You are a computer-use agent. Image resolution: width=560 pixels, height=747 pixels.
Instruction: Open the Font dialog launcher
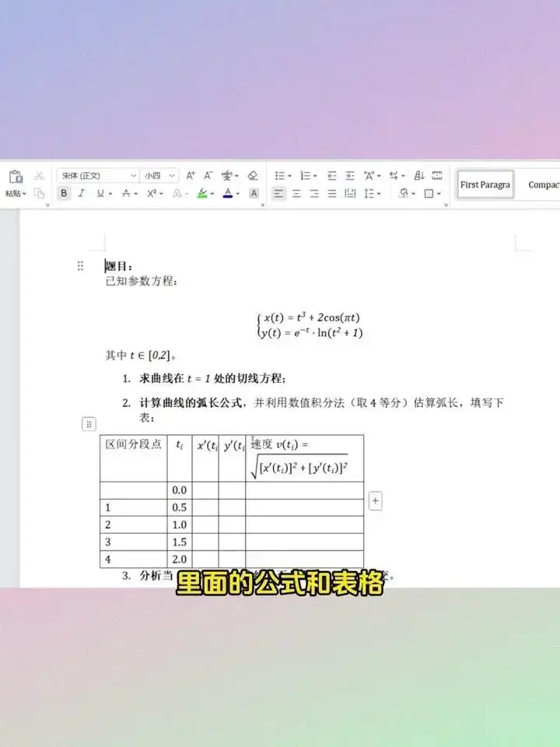(263, 205)
